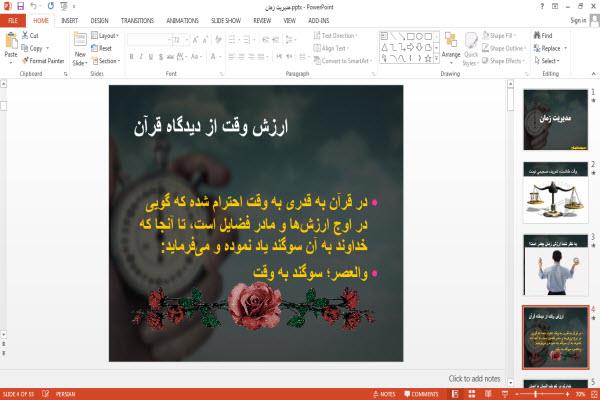This screenshot has height=400, width=600.
Task: Switch to the INSERT tab
Action: [x=69, y=20]
